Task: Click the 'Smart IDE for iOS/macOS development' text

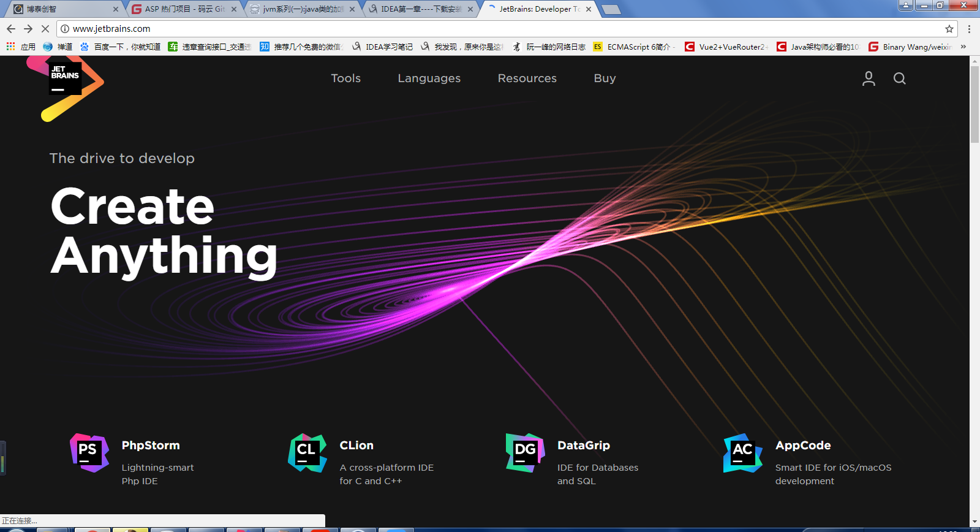Action: click(x=833, y=474)
